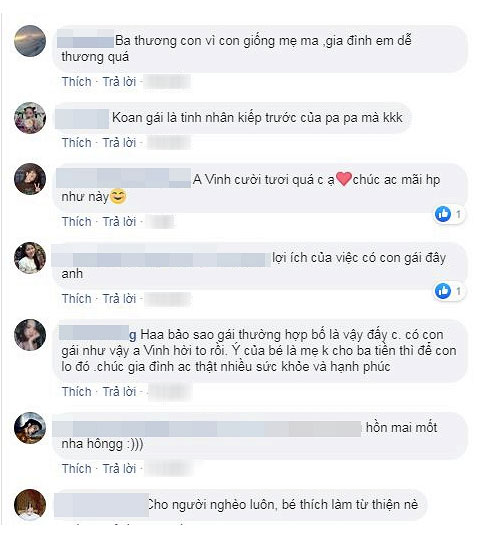499x538 pixels.
Task: Click like reaction icon on 'A Vinh' comment
Action: pos(443,214)
